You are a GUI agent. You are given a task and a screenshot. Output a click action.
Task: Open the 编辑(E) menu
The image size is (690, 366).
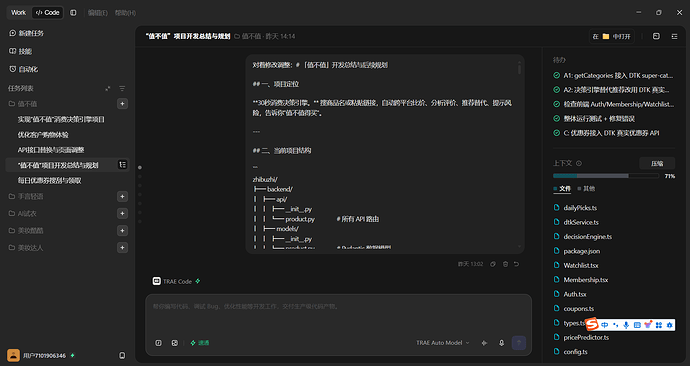tap(98, 13)
